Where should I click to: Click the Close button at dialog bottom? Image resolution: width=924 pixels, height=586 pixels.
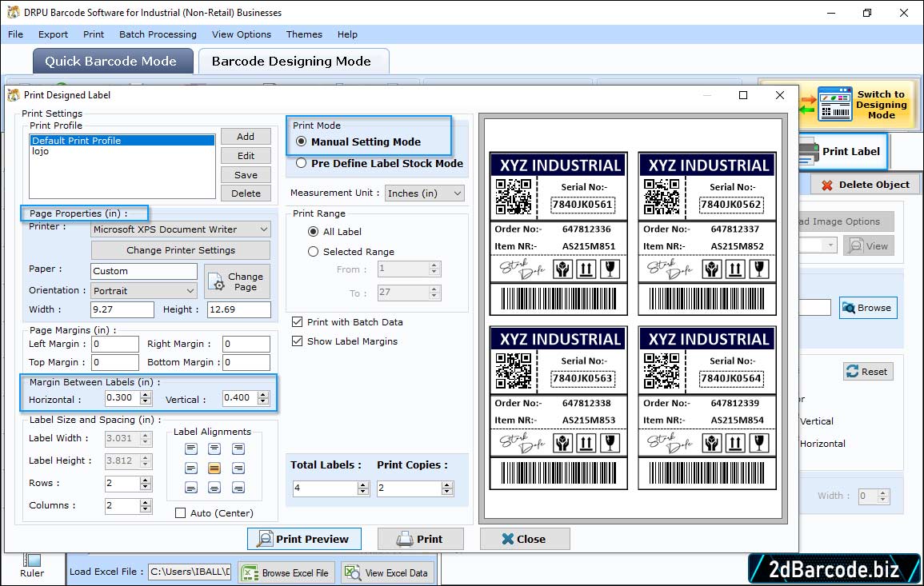525,539
